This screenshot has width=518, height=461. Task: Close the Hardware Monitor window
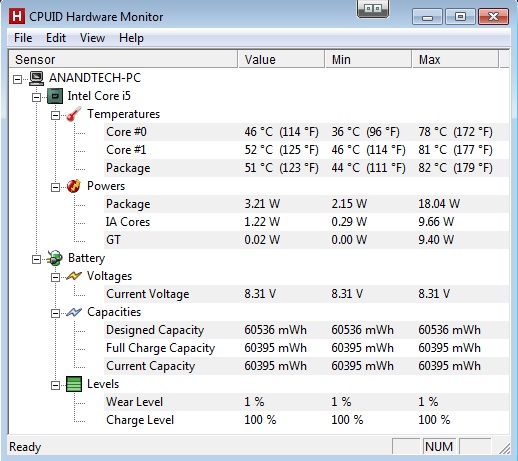(493, 17)
